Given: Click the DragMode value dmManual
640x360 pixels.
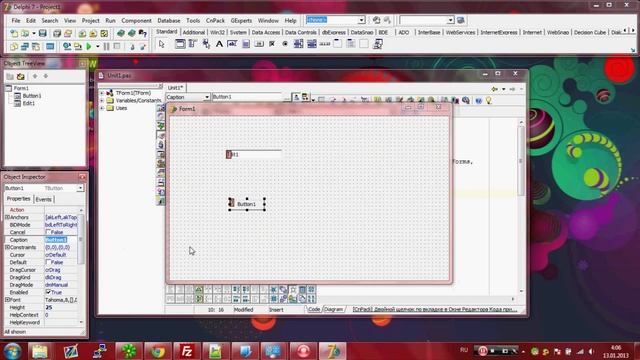Looking at the screenshot, I should pos(60,285).
